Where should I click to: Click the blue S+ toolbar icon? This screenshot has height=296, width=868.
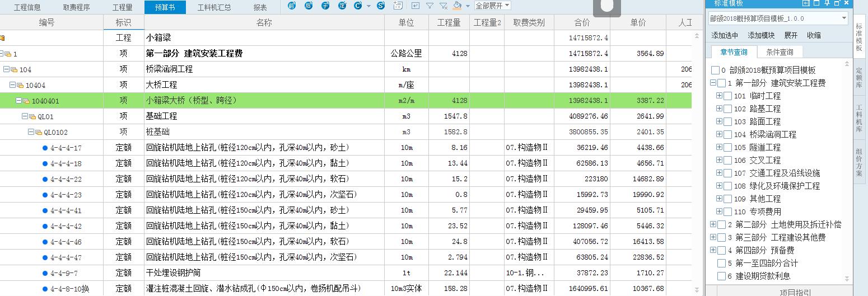pos(381,6)
